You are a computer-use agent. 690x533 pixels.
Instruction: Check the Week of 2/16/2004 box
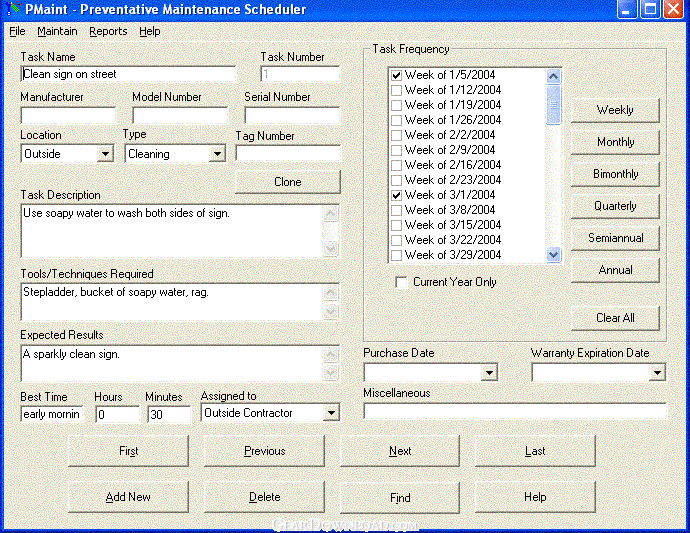click(396, 165)
